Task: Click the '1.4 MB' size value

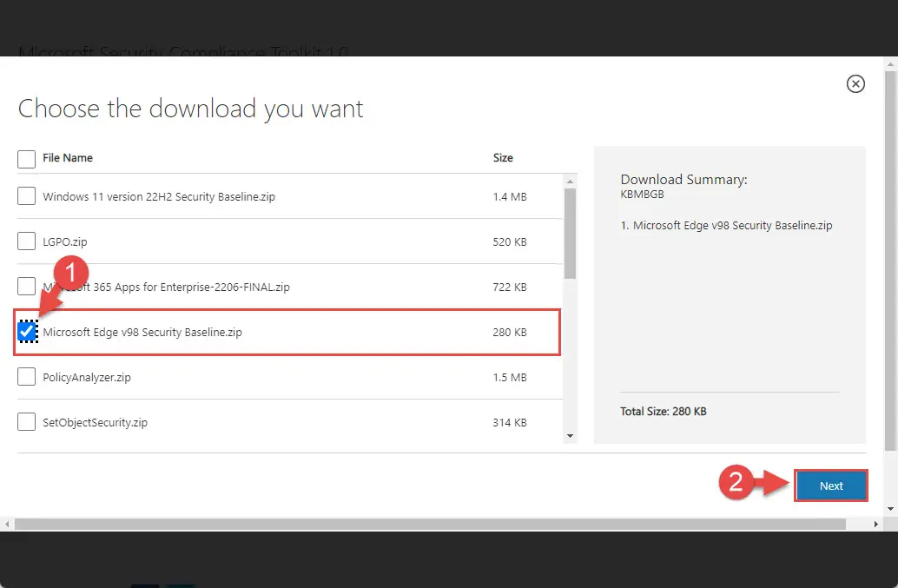Action: tap(510, 196)
